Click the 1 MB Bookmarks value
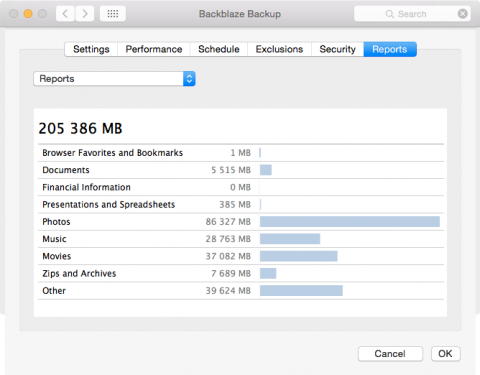 (x=241, y=153)
